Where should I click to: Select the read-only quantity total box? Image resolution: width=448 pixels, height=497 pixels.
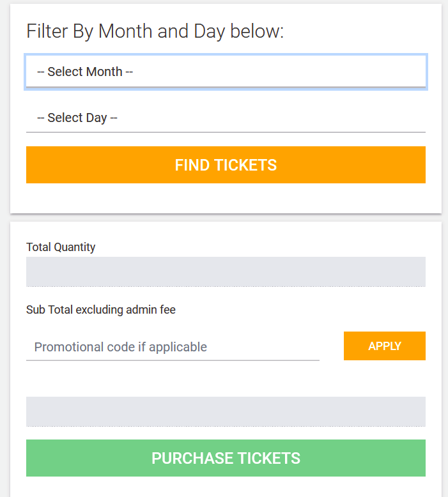[x=226, y=271]
